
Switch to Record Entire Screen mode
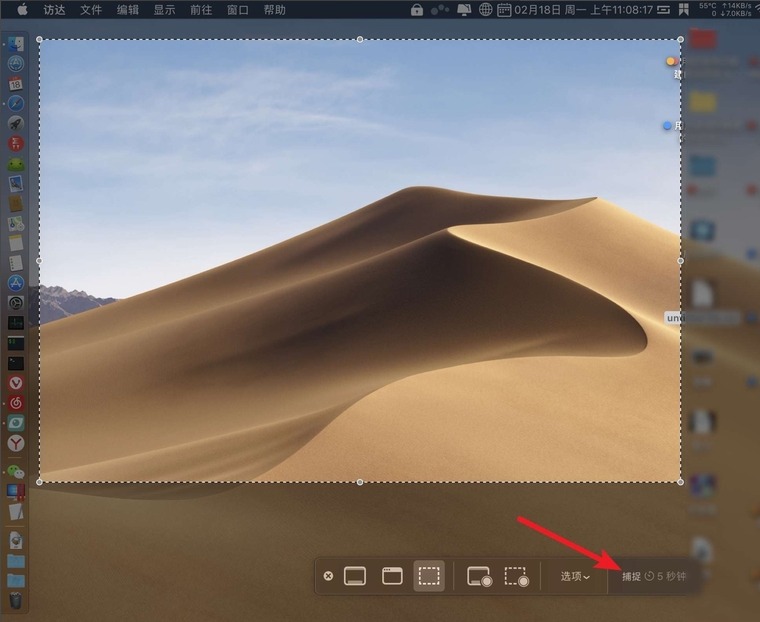click(x=479, y=576)
